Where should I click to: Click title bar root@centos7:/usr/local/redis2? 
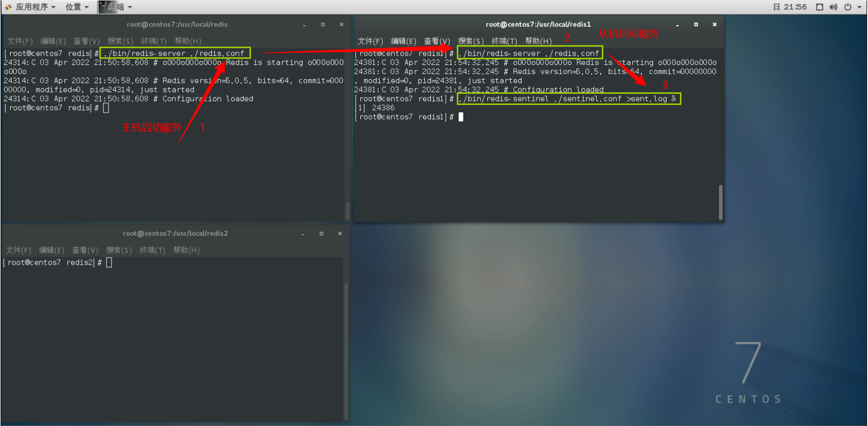click(175, 233)
